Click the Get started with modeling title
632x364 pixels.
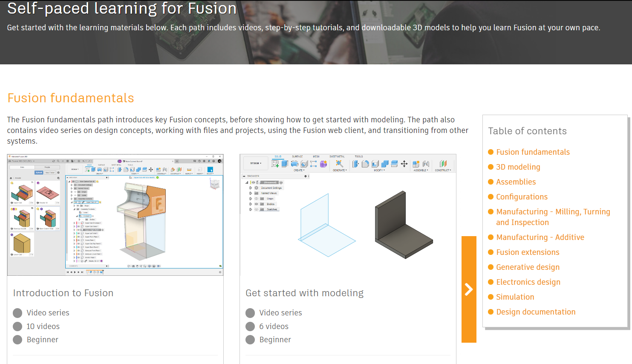click(305, 293)
